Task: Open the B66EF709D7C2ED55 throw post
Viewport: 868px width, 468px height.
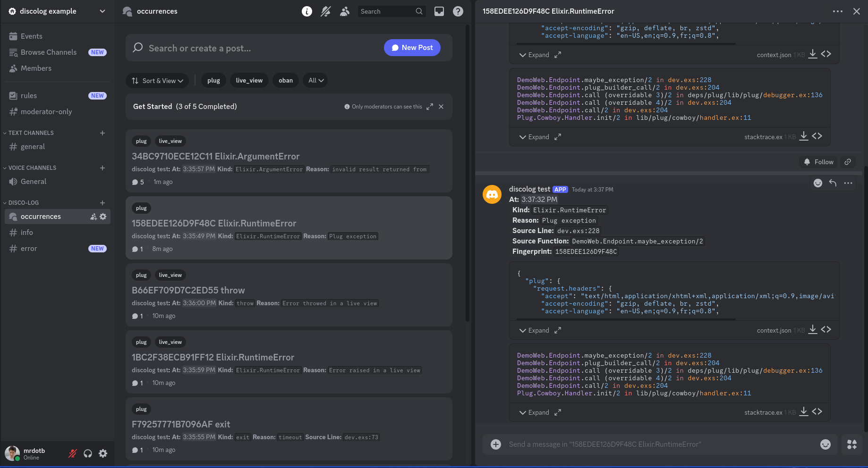Action: [188, 290]
